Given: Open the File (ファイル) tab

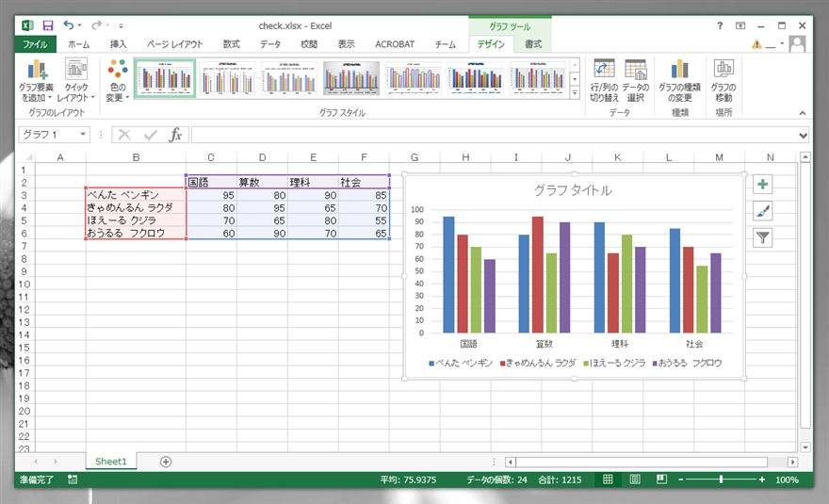Looking at the screenshot, I should point(34,44).
